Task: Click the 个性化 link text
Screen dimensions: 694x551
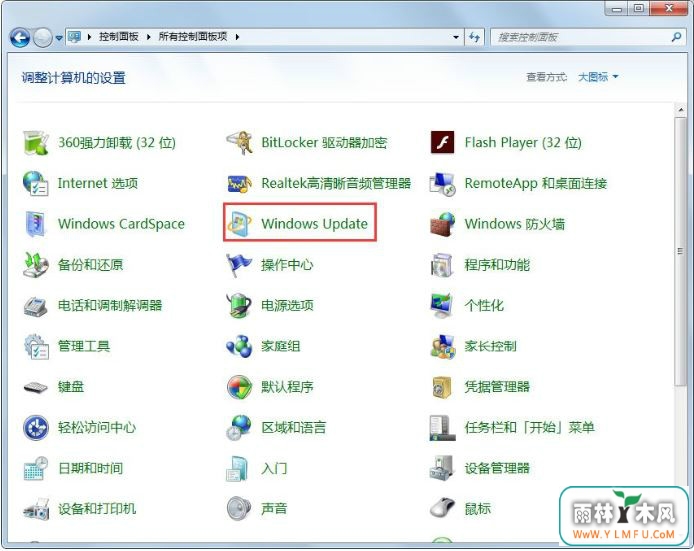Action: click(x=484, y=306)
